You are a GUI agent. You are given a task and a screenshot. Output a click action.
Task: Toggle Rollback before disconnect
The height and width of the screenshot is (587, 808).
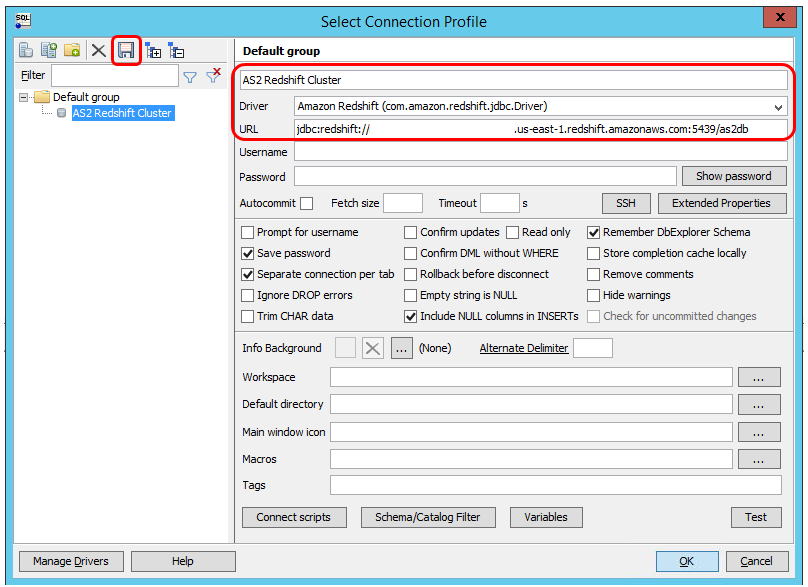(x=410, y=275)
